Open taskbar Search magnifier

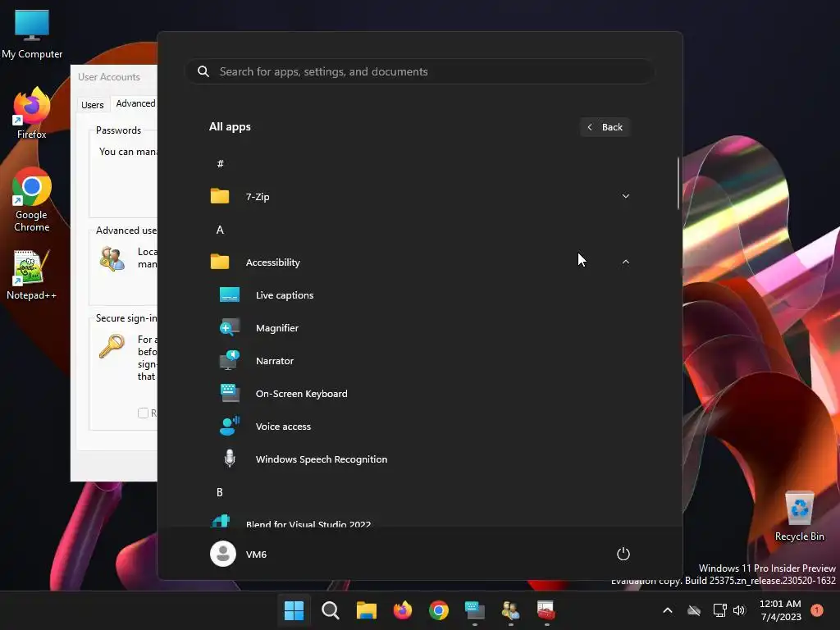tap(330, 610)
